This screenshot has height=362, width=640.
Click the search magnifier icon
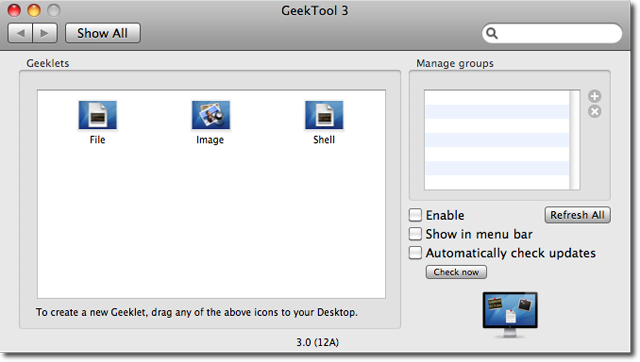click(x=492, y=33)
